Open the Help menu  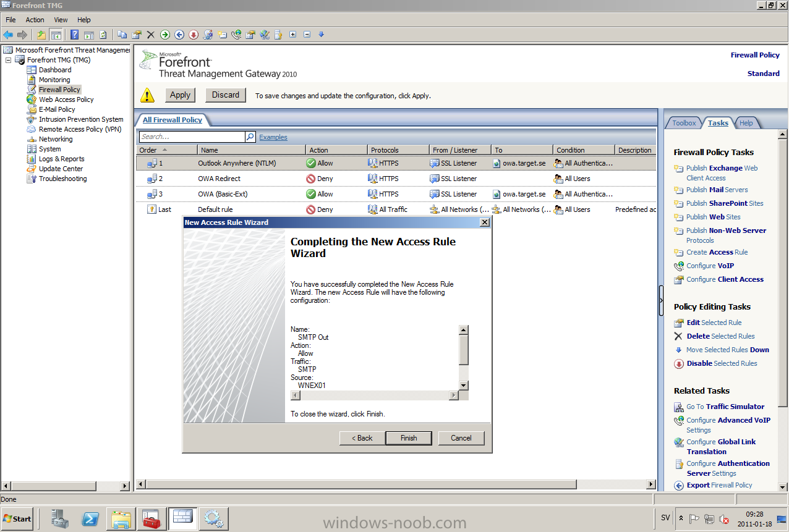pos(83,20)
